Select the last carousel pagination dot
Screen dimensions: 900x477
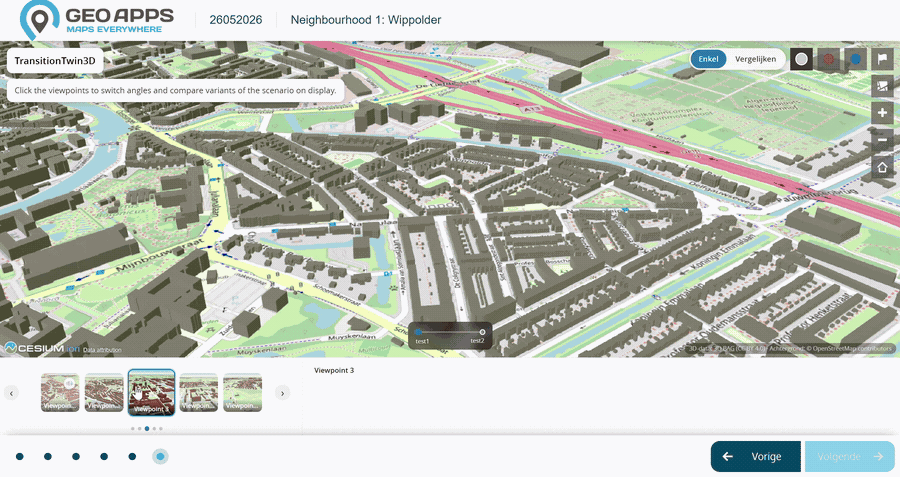pyautogui.click(x=161, y=428)
